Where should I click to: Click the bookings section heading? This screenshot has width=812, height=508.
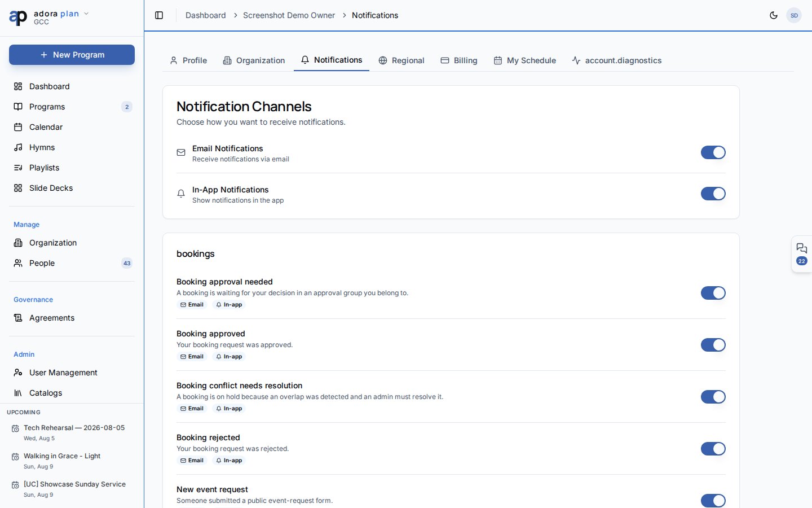[x=196, y=254]
